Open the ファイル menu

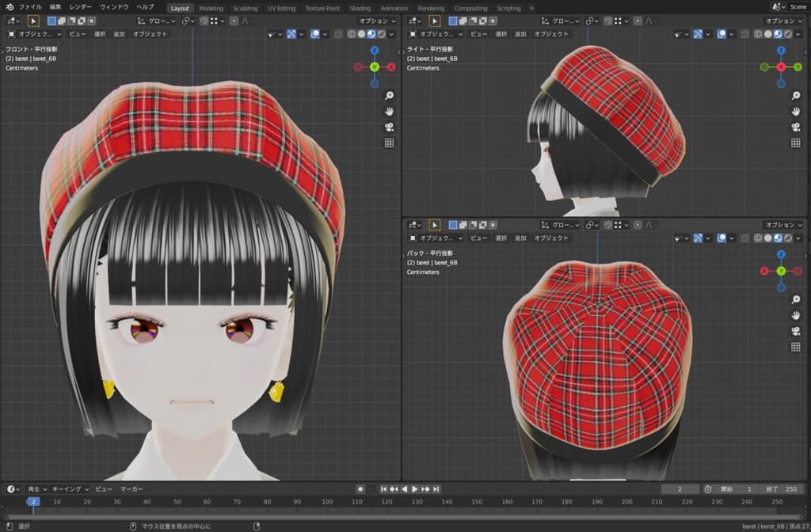30,6
